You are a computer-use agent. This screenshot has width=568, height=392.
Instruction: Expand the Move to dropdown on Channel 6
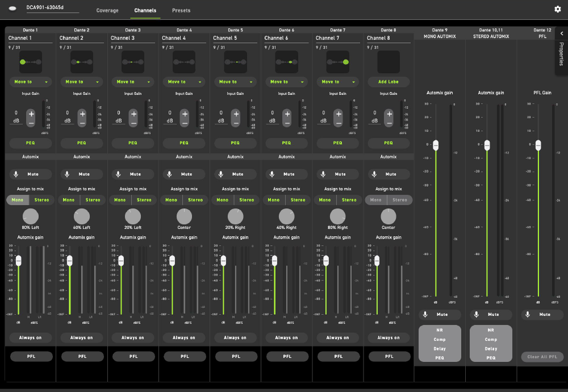coord(286,82)
